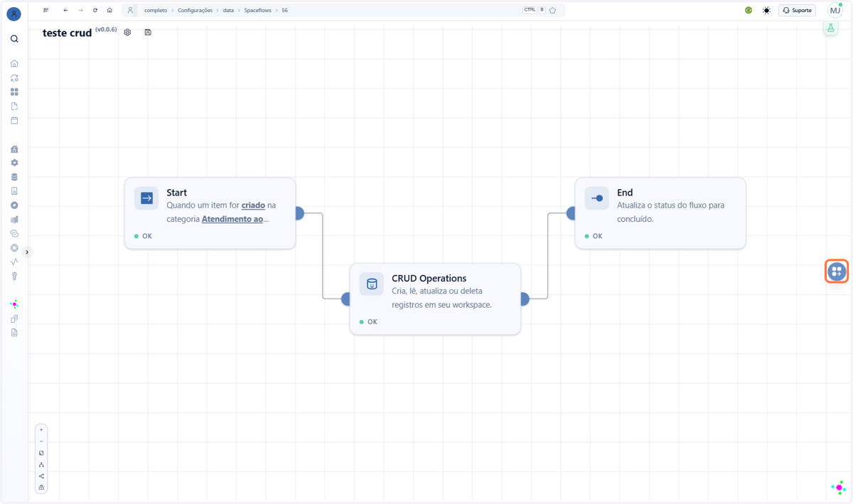Save the flow with the floppy disk icon
The image size is (853, 504).
click(148, 32)
